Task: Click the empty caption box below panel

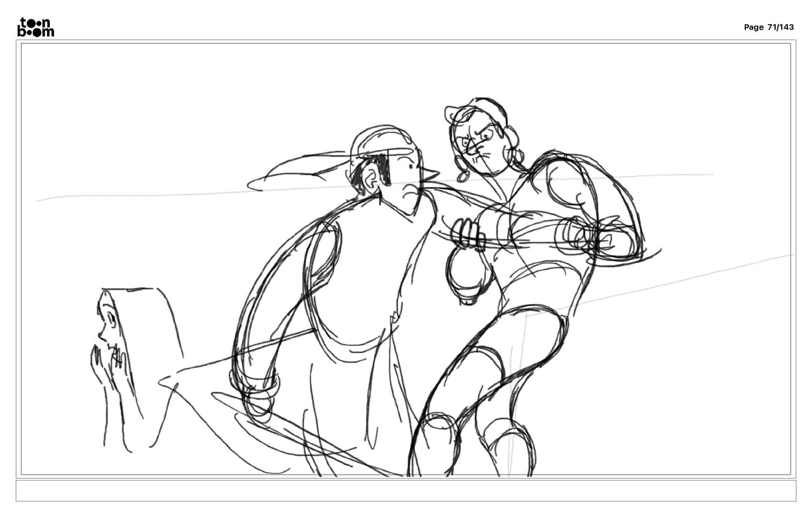Action: coord(406,491)
